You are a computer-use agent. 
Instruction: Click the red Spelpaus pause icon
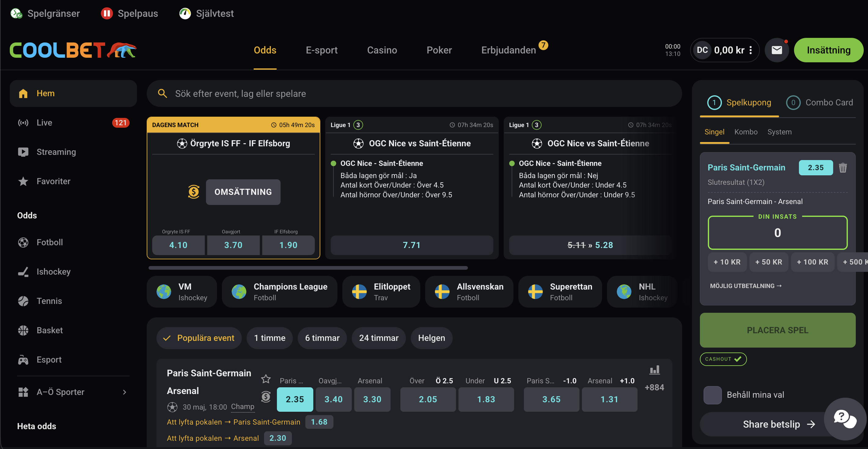107,13
